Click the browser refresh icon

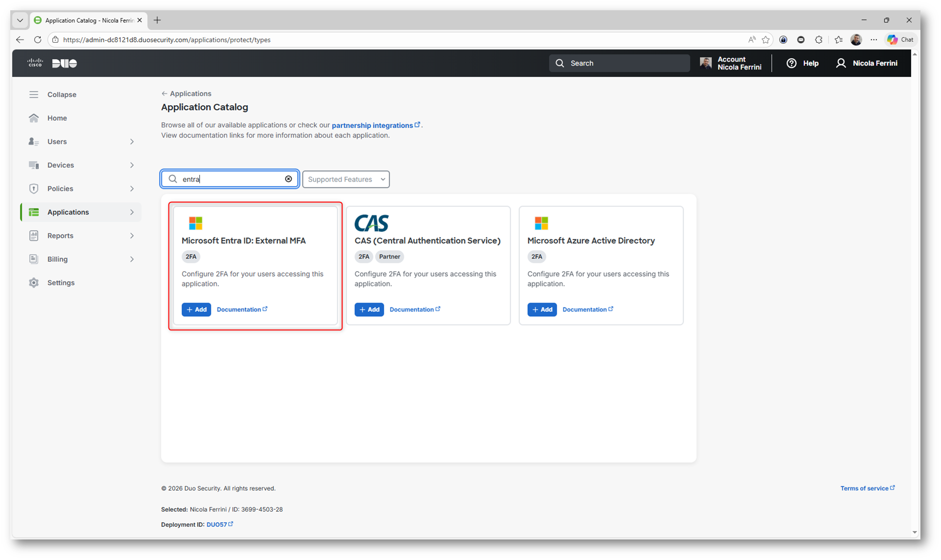click(38, 40)
